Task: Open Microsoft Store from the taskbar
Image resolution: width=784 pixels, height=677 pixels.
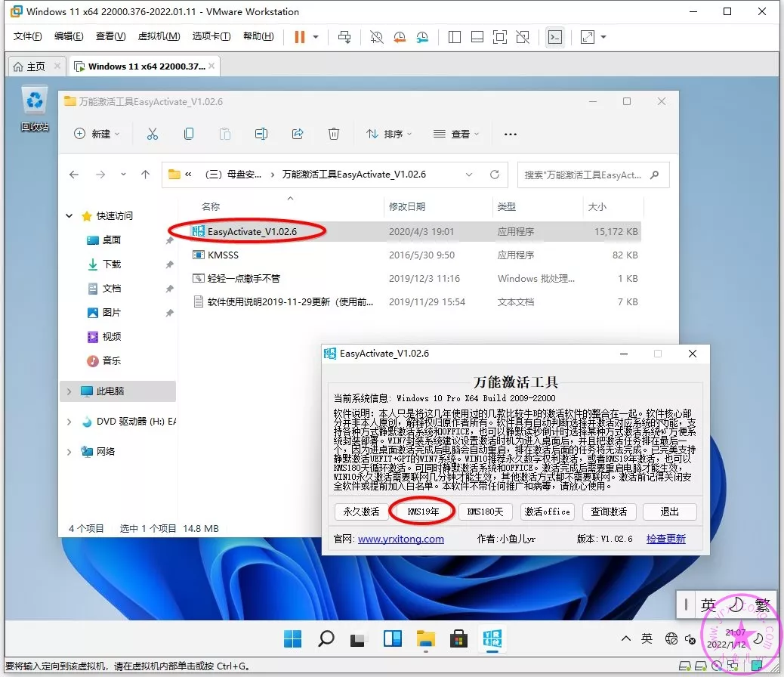Action: [x=458, y=639]
